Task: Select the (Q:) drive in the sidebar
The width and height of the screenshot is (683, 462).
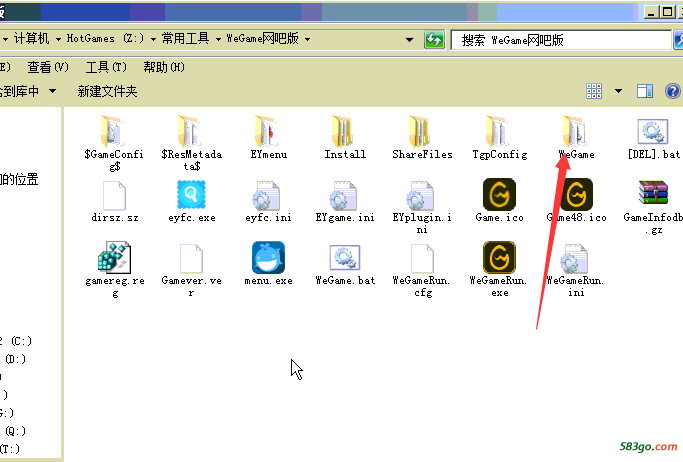Action: pos(16,431)
